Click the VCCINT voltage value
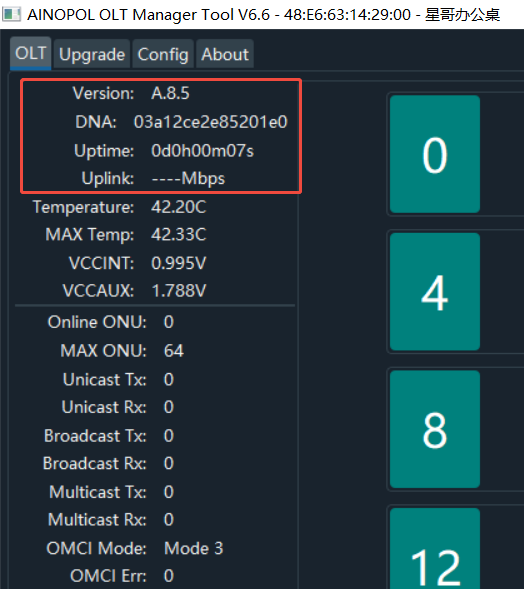 tap(179, 263)
